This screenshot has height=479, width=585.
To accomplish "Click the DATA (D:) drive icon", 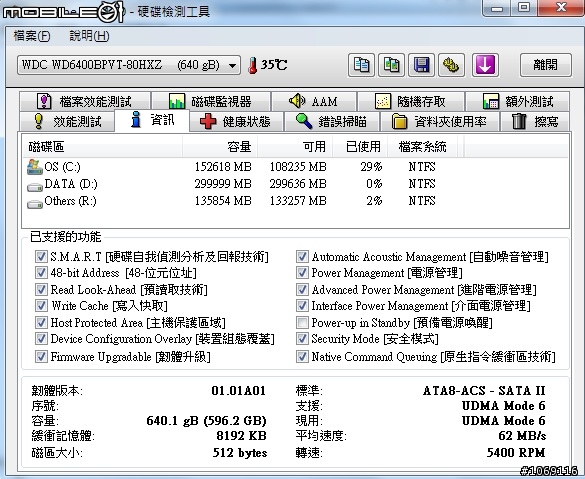I will 35,186.
